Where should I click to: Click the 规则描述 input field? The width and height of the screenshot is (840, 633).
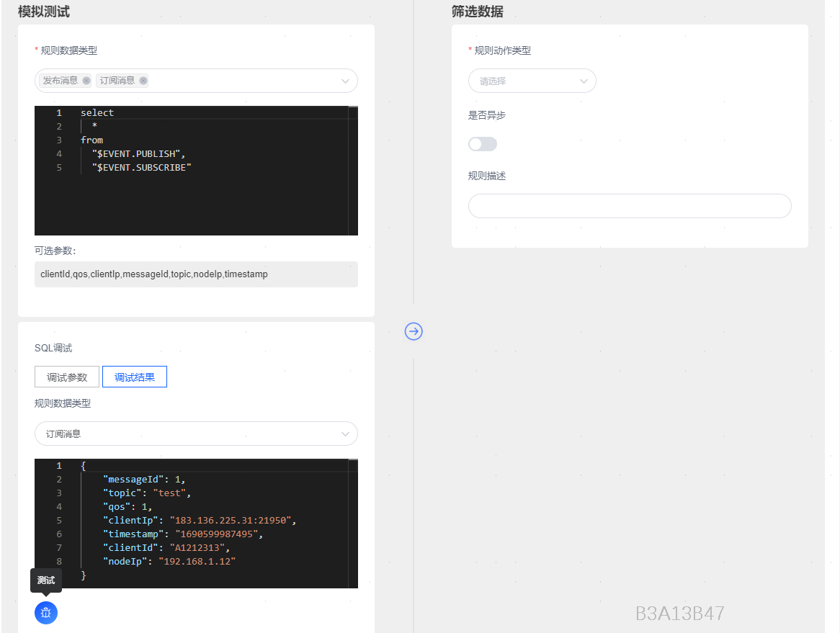(x=630, y=206)
